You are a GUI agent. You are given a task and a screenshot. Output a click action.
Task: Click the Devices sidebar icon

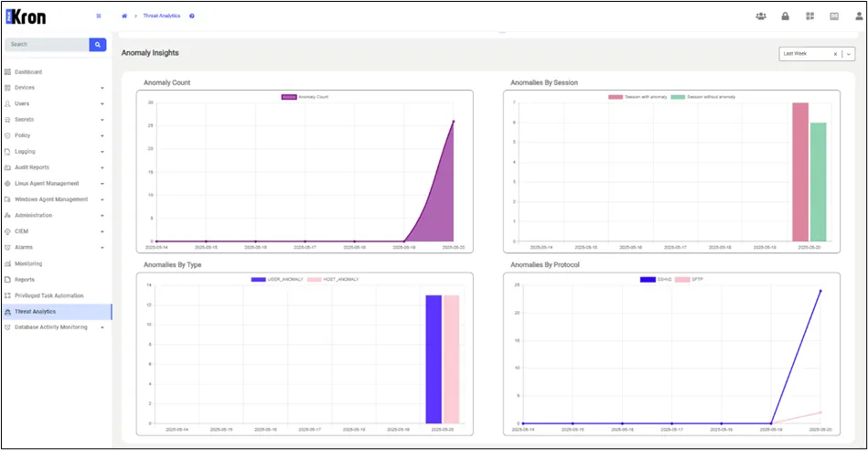[7, 88]
